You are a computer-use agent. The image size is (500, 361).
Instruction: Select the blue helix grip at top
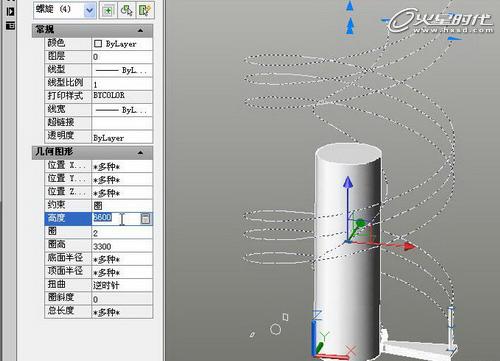350,6
